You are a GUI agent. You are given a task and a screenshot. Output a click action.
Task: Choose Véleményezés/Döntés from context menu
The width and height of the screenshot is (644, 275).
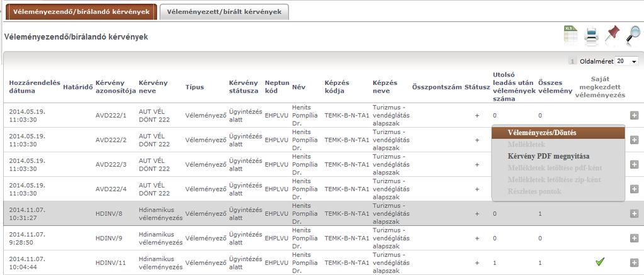pyautogui.click(x=558, y=133)
